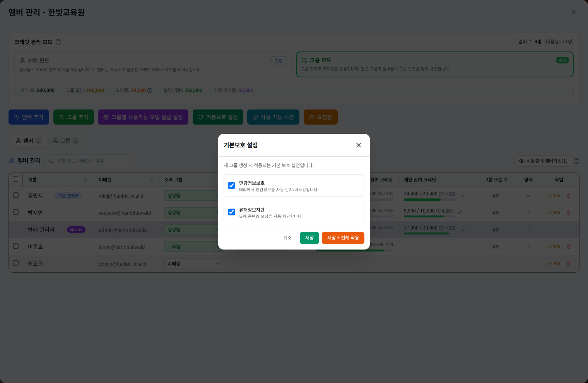Click help icon next to 소진됨 28,000
This screenshot has width=588, height=383.
click(x=150, y=91)
